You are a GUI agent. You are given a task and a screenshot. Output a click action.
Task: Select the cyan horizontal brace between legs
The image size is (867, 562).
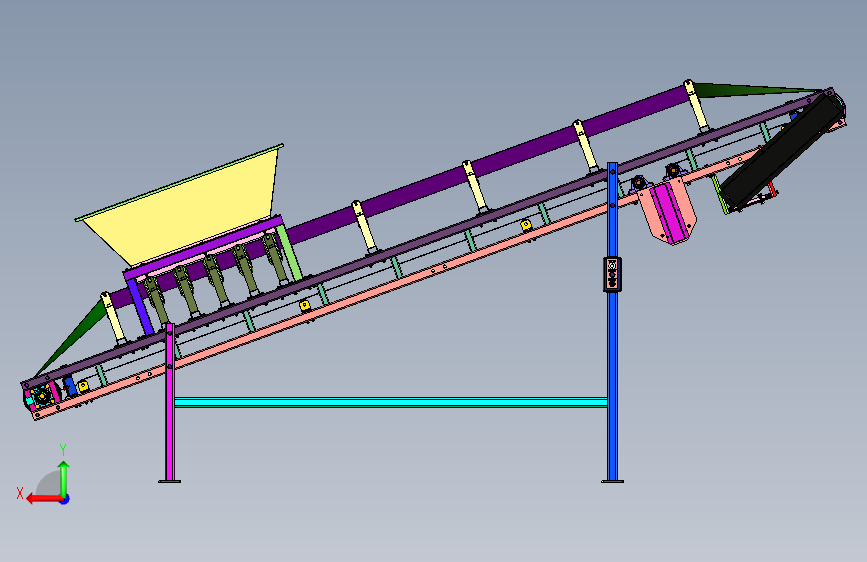(391, 402)
